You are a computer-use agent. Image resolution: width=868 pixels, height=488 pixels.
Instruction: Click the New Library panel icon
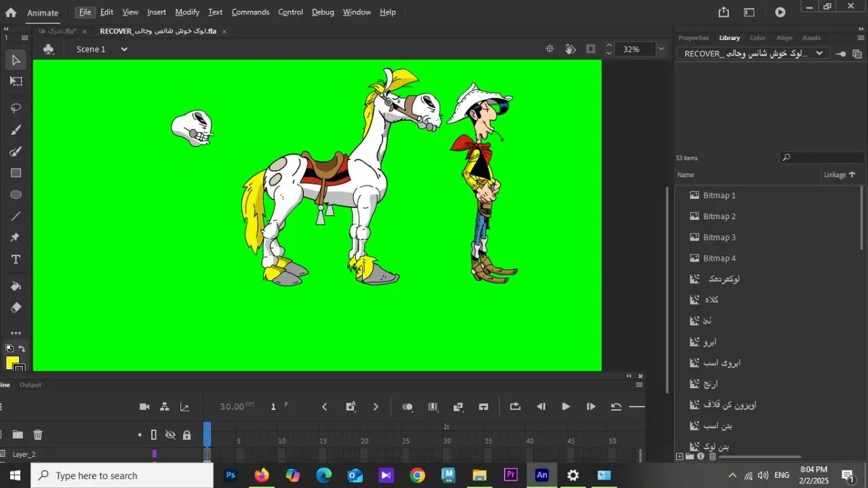click(x=857, y=54)
